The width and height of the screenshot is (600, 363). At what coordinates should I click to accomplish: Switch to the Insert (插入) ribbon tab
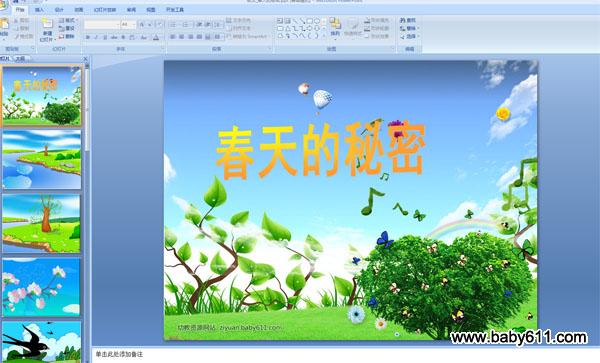[x=39, y=10]
